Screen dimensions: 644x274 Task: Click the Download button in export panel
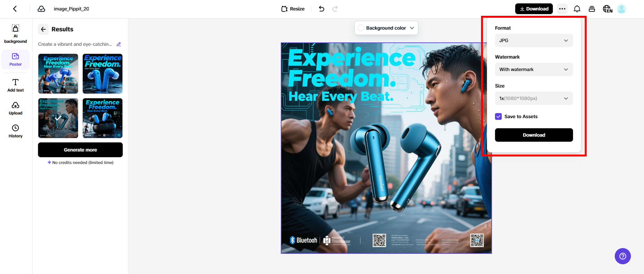click(534, 135)
